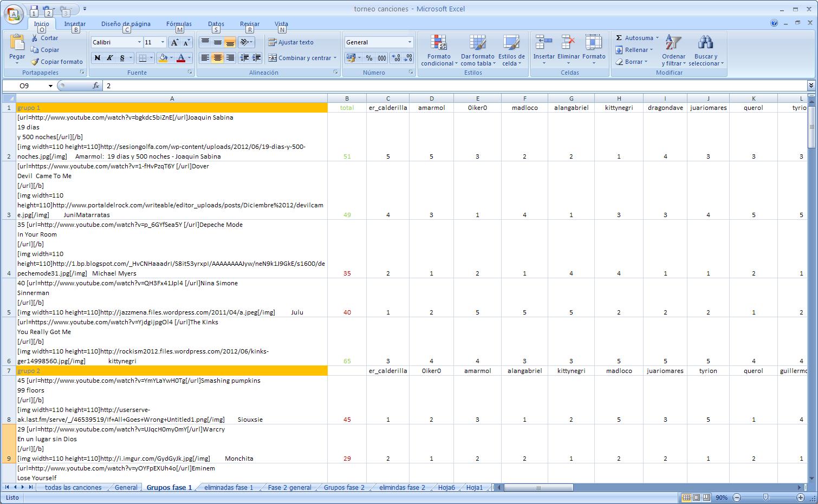Switch to page layout view icon
Image resolution: width=818 pixels, height=504 pixels.
coord(696,497)
